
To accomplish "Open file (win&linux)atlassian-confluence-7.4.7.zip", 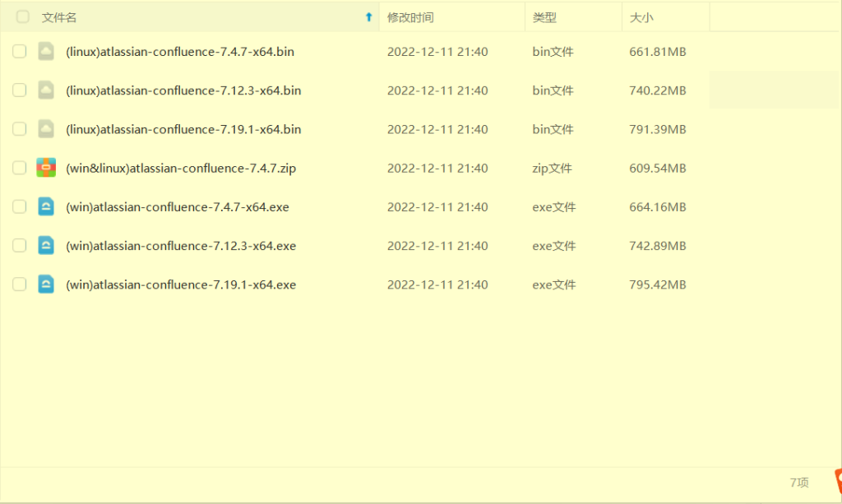I will (x=181, y=169).
